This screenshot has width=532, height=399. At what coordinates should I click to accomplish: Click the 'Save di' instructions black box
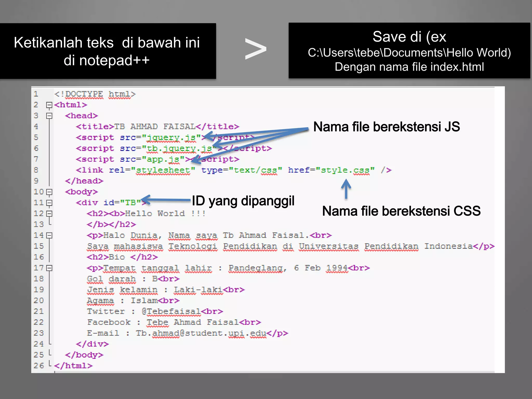409,51
